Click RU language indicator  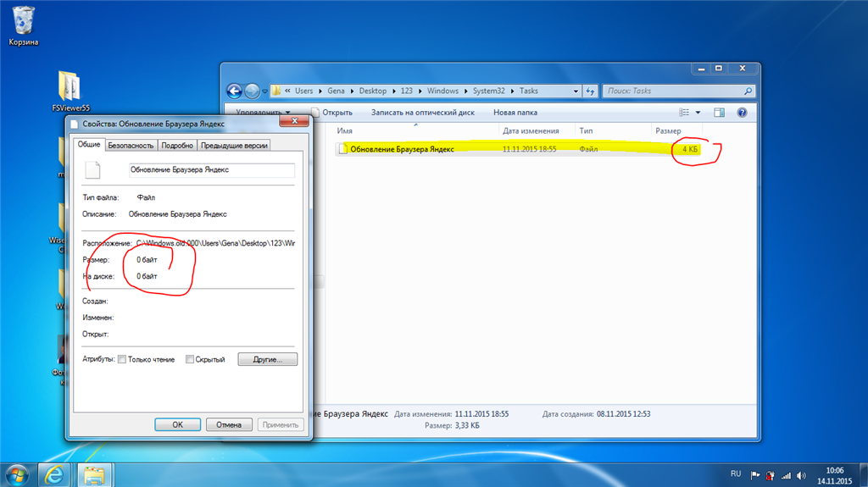tap(735, 473)
